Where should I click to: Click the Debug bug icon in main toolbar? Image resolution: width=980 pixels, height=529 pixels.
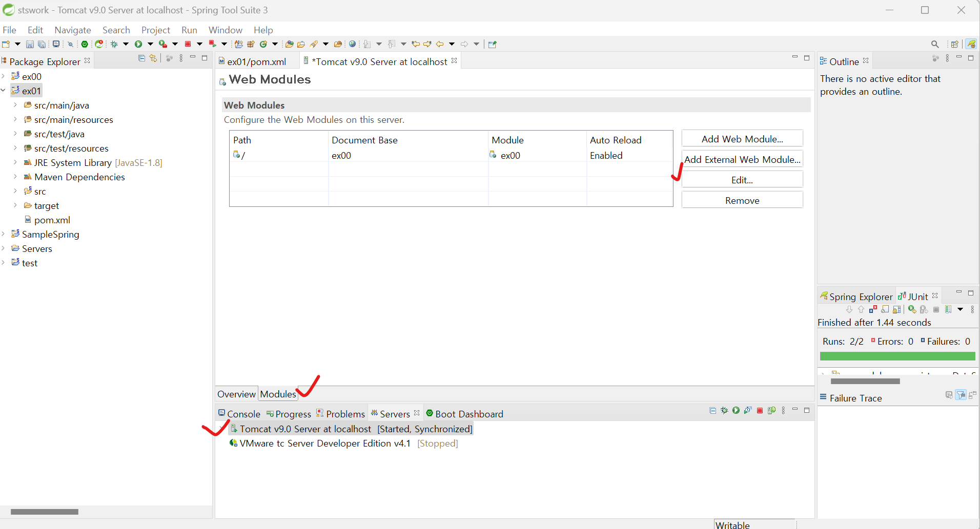pos(114,44)
